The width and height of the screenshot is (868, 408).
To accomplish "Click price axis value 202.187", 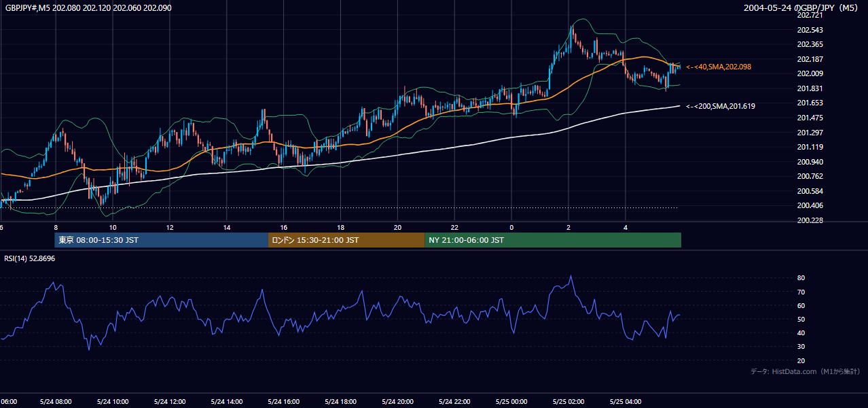I will pos(810,59).
